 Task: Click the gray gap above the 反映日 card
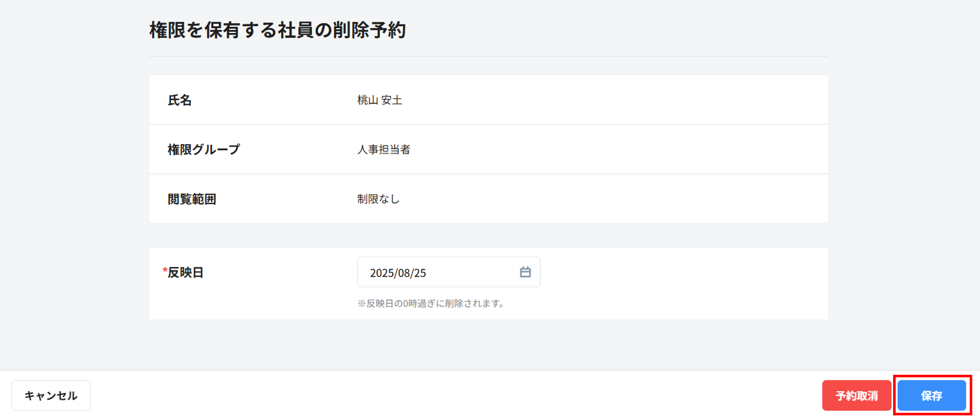[x=488, y=235]
